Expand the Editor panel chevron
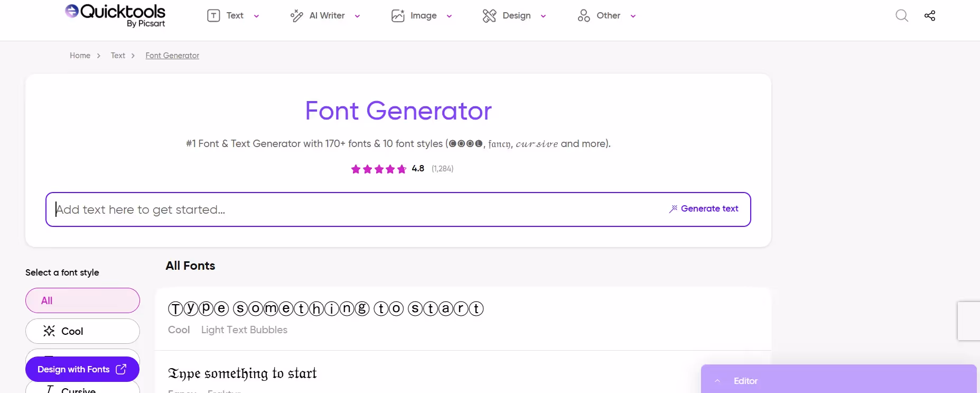Image resolution: width=980 pixels, height=393 pixels. [717, 381]
